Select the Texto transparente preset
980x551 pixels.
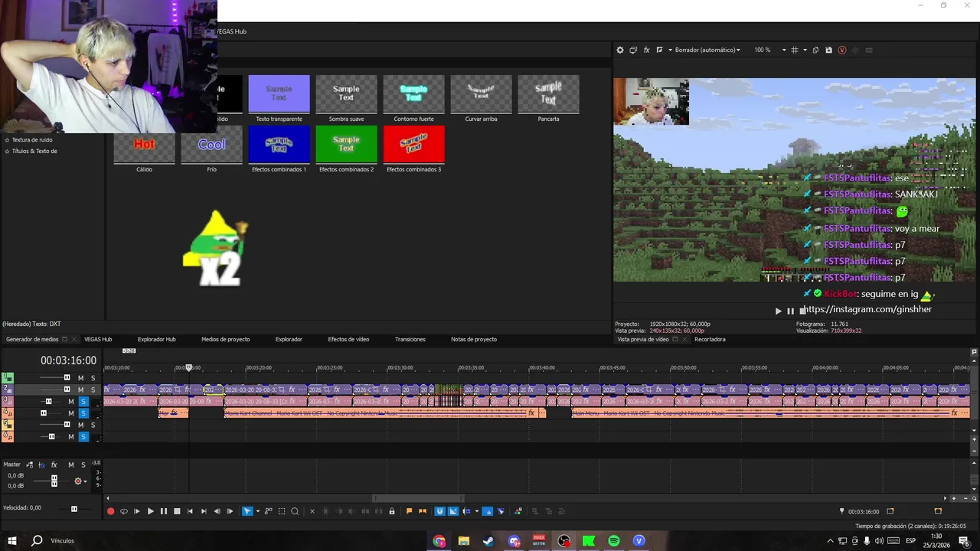click(279, 99)
